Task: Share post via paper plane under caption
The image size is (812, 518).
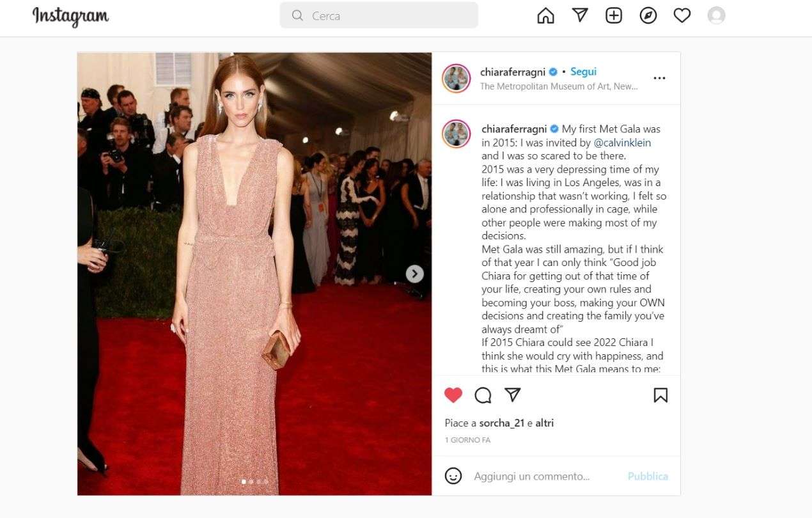Action: tap(513, 395)
